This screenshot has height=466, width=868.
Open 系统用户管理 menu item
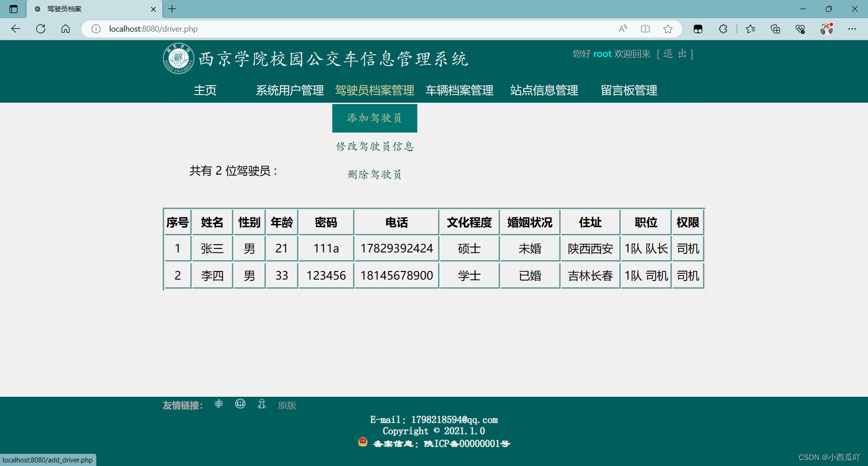point(290,90)
